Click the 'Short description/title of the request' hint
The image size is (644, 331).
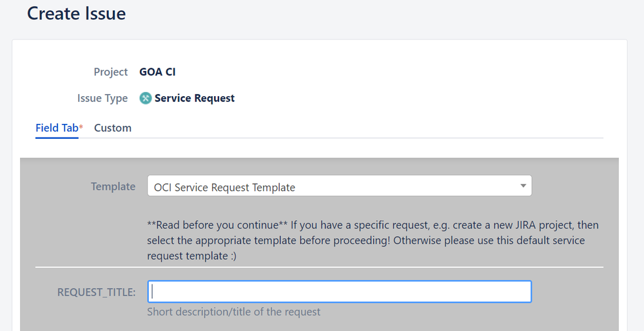[234, 312]
